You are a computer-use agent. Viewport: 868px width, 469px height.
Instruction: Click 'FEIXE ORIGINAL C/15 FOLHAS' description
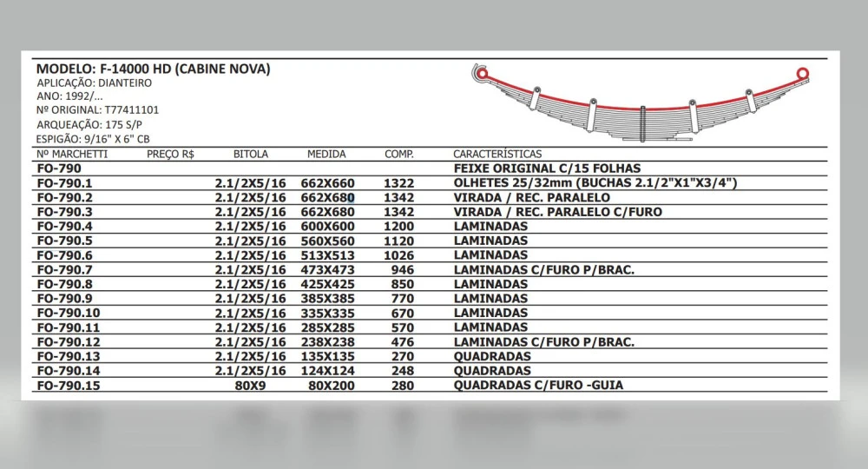548,168
